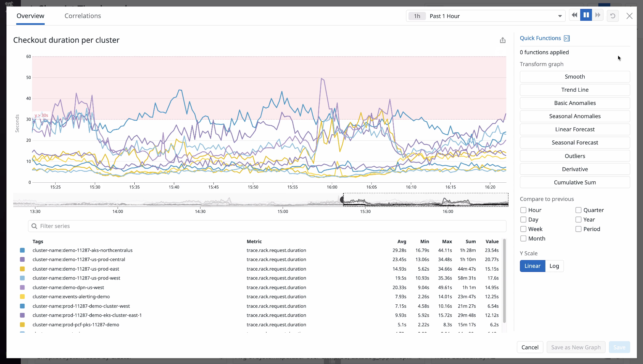Click Cancel to discard changes
The height and width of the screenshot is (364, 643).
click(530, 347)
